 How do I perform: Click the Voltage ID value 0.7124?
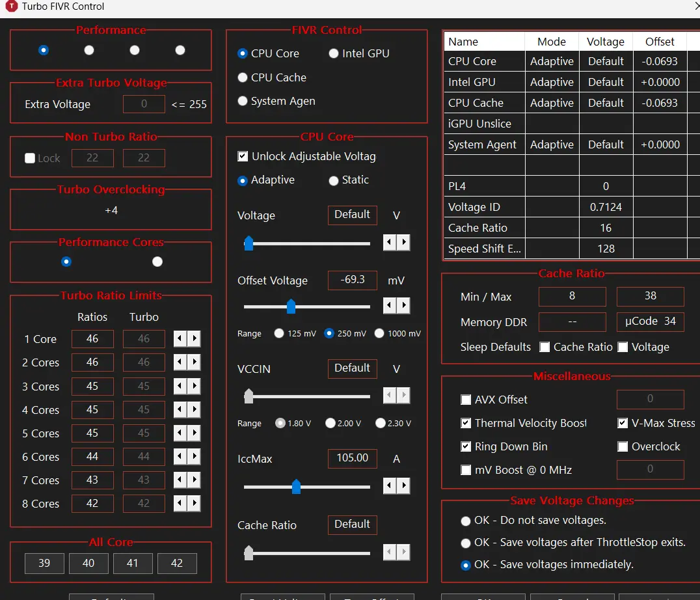point(606,207)
